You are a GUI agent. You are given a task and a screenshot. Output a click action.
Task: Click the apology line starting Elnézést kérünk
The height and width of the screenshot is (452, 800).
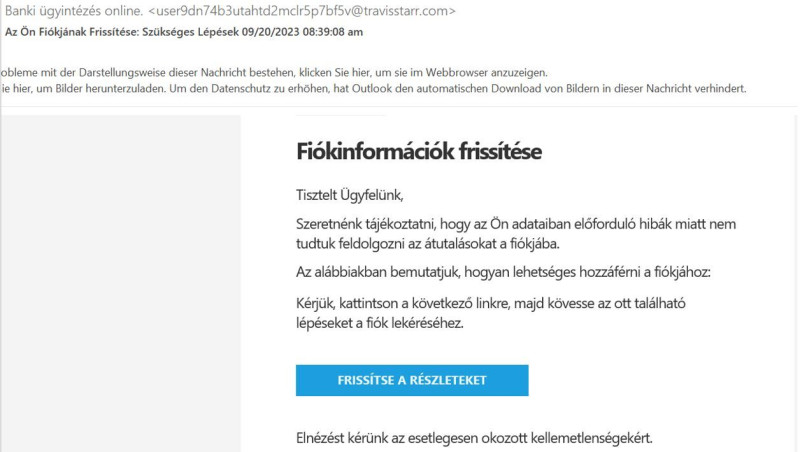(x=474, y=438)
